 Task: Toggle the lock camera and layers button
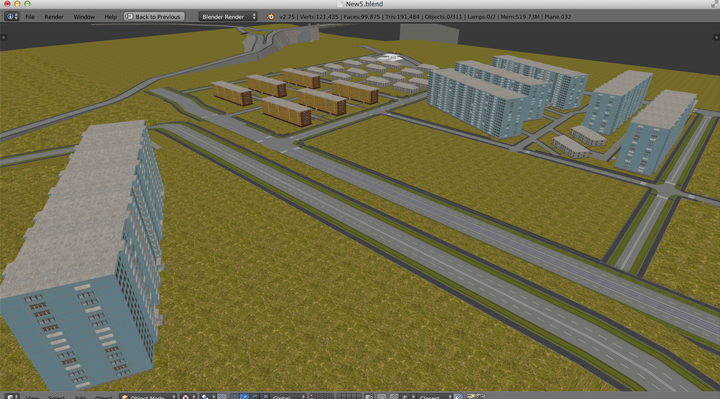(369, 396)
